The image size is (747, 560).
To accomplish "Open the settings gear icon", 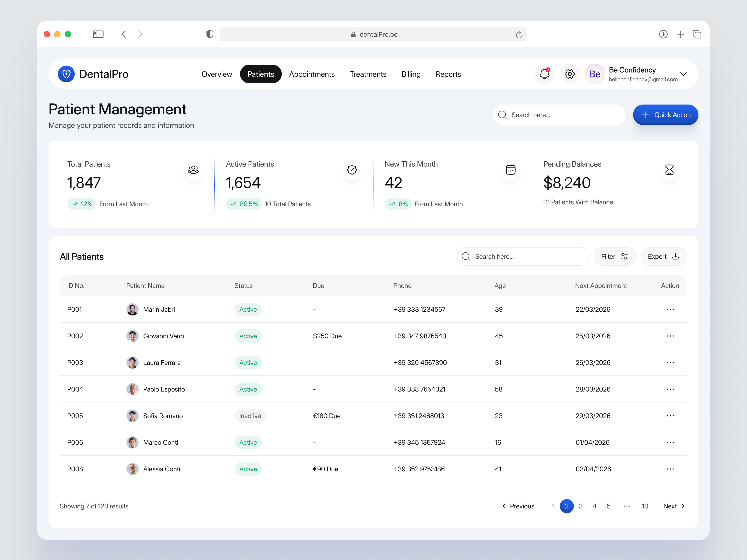I will point(569,74).
